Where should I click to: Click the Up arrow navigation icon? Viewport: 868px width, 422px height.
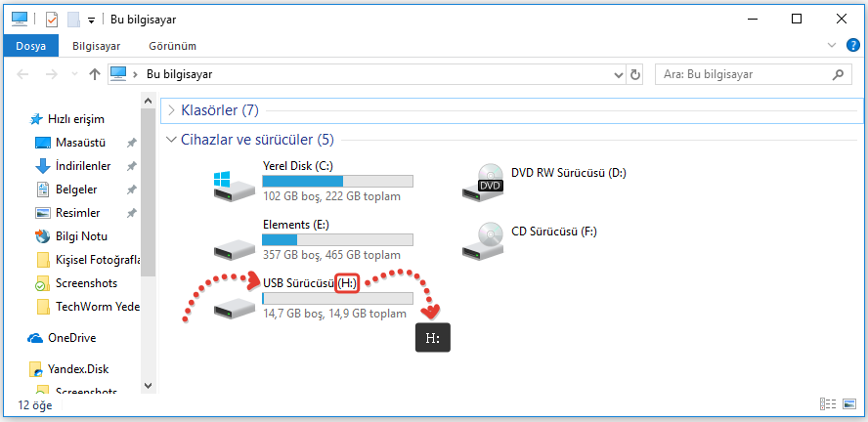click(95, 74)
